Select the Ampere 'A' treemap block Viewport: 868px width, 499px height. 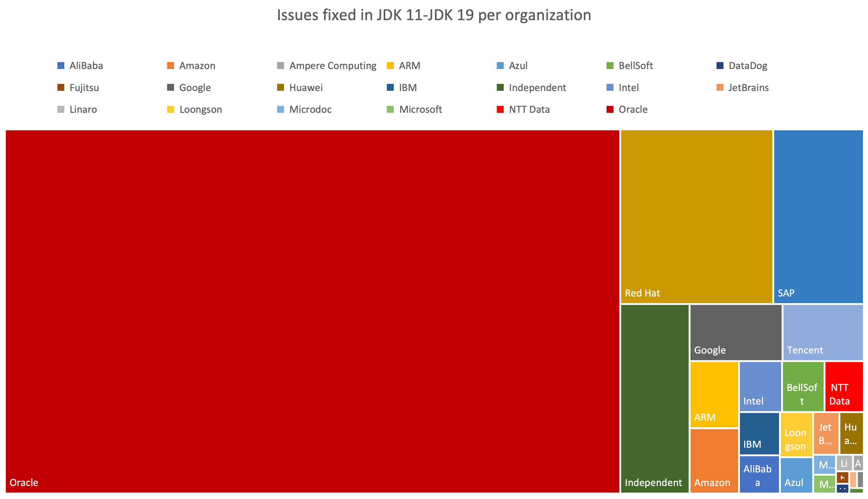858,463
